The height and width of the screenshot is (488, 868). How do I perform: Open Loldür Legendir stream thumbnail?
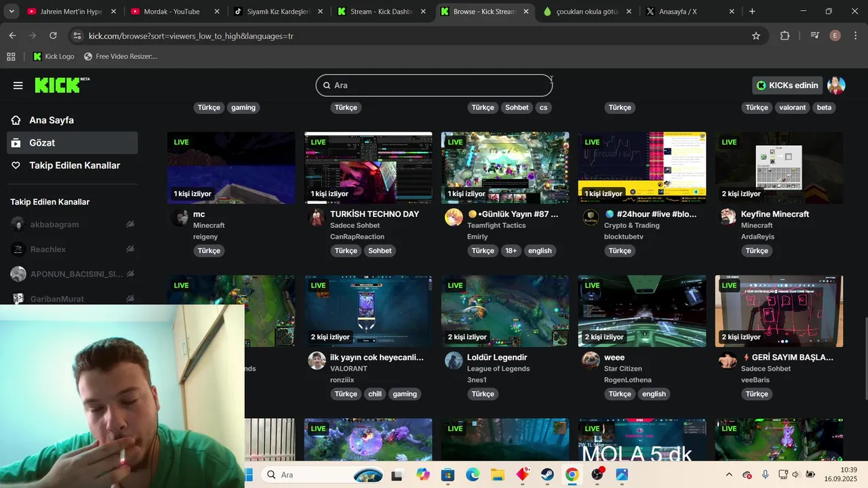pyautogui.click(x=505, y=311)
